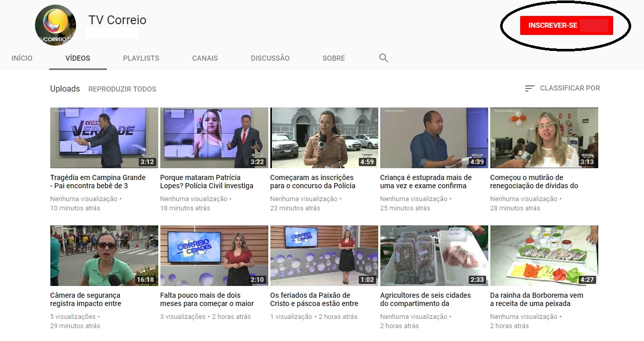Open the Discussão tab
Screen dimensions: 644x341
pyautogui.click(x=270, y=58)
